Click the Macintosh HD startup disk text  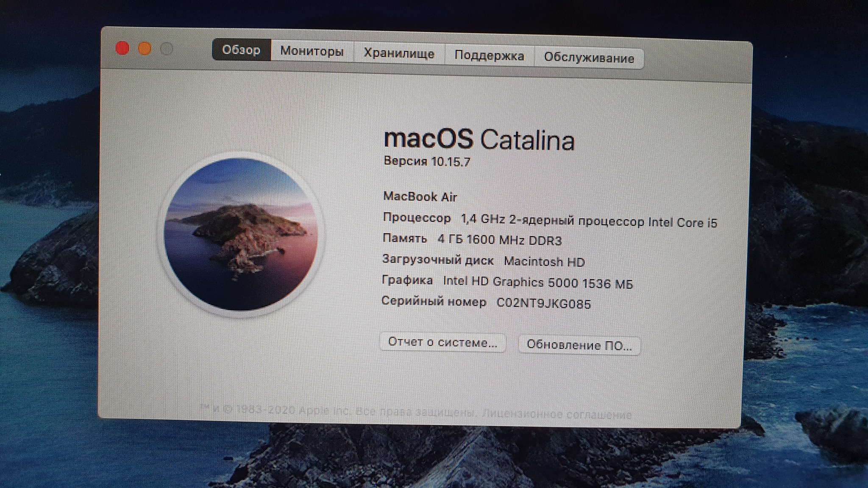click(x=544, y=262)
